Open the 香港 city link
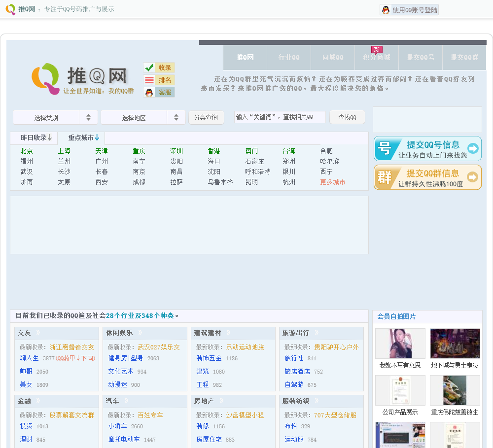Screen dimensions: 493x448 tap(214, 151)
